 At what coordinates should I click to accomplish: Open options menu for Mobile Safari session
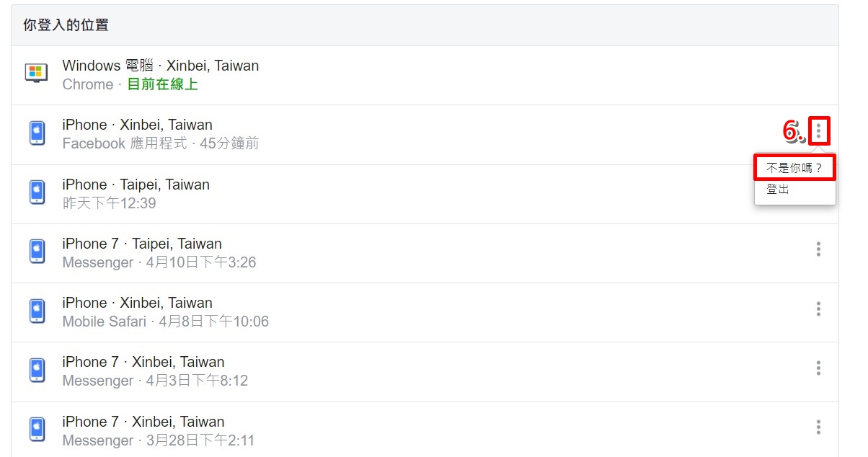click(818, 309)
